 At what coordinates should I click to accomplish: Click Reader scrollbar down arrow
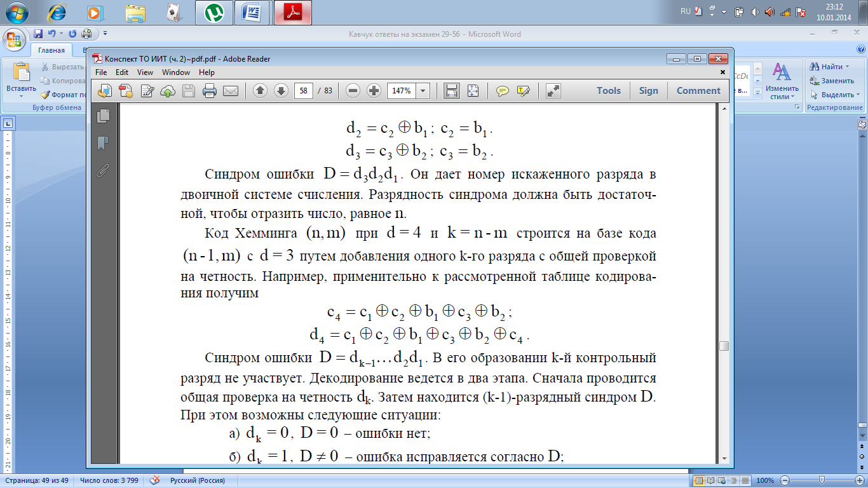click(724, 458)
